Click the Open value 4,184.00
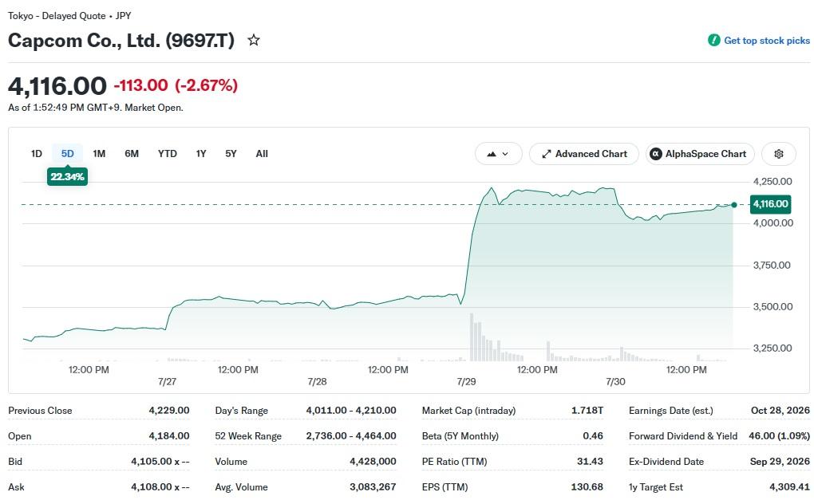Viewport: 814px width, 504px height. 169,435
